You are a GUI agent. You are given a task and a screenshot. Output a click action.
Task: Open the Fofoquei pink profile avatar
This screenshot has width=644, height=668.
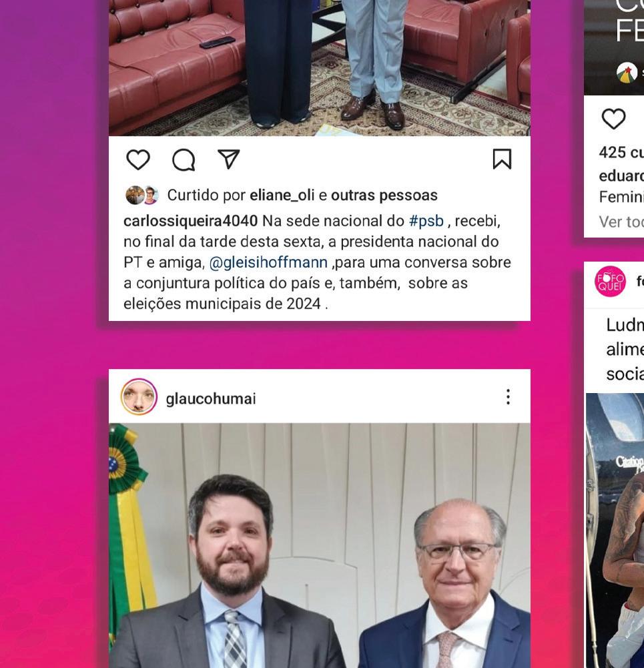[x=610, y=281]
